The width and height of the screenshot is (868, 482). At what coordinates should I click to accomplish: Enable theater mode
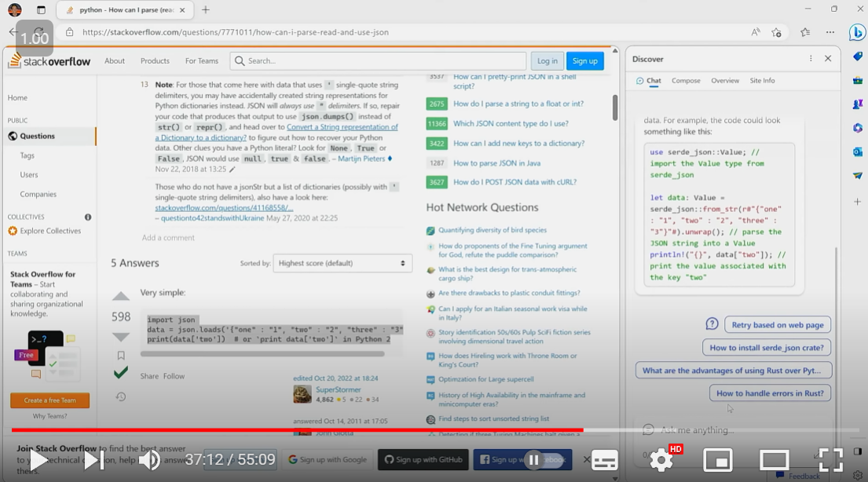click(x=774, y=460)
